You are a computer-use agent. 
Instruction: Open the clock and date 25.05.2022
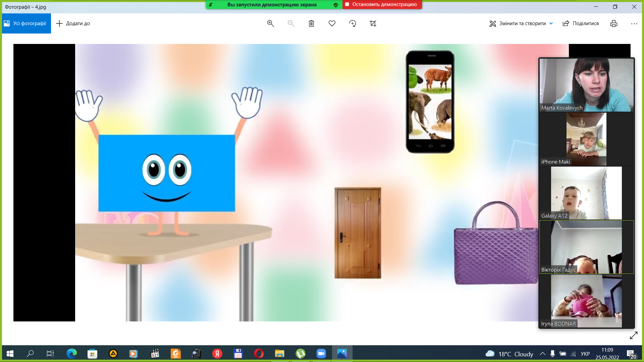tap(607, 354)
